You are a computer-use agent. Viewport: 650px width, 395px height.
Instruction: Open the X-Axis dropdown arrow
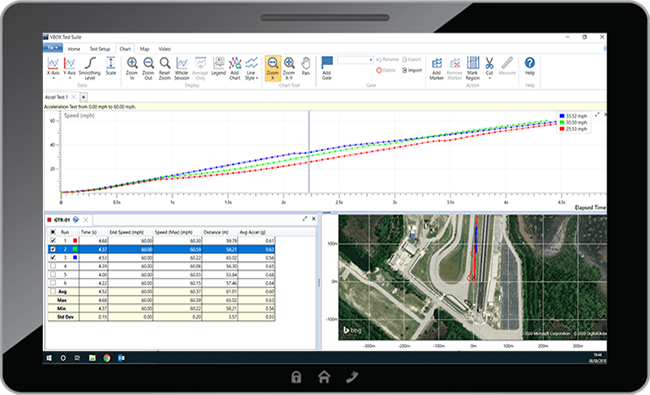click(53, 78)
